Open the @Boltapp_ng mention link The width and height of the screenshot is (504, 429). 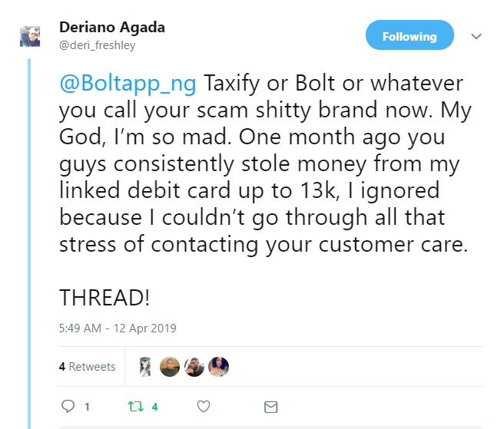click(x=128, y=82)
